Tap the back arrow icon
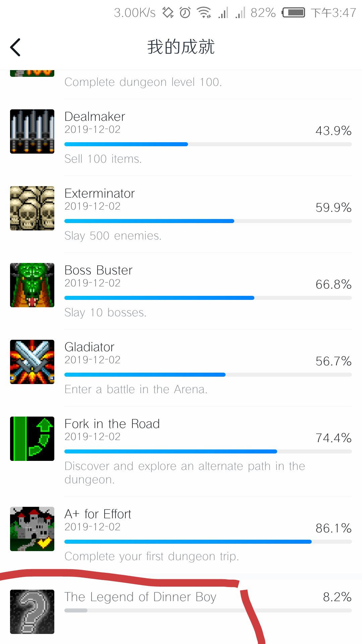The image size is (362, 644). click(15, 47)
